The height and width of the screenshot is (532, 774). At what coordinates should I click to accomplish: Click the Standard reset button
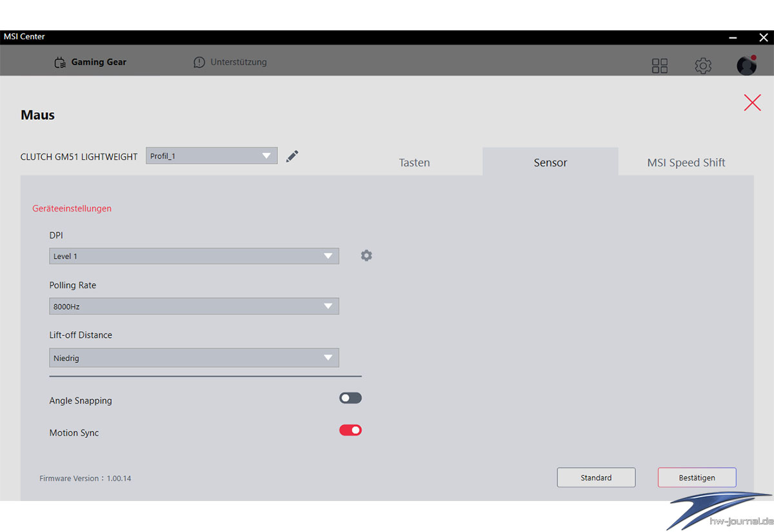(596, 478)
